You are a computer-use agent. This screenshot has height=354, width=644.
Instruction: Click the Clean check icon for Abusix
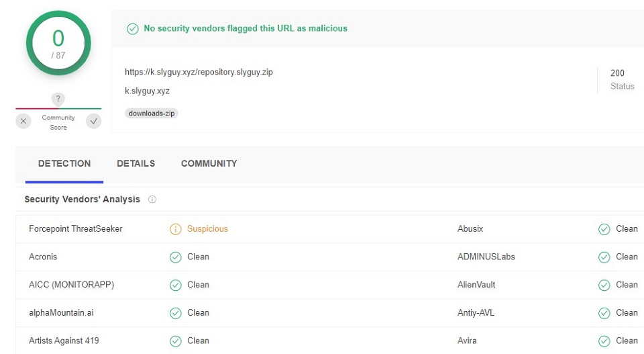click(x=604, y=229)
